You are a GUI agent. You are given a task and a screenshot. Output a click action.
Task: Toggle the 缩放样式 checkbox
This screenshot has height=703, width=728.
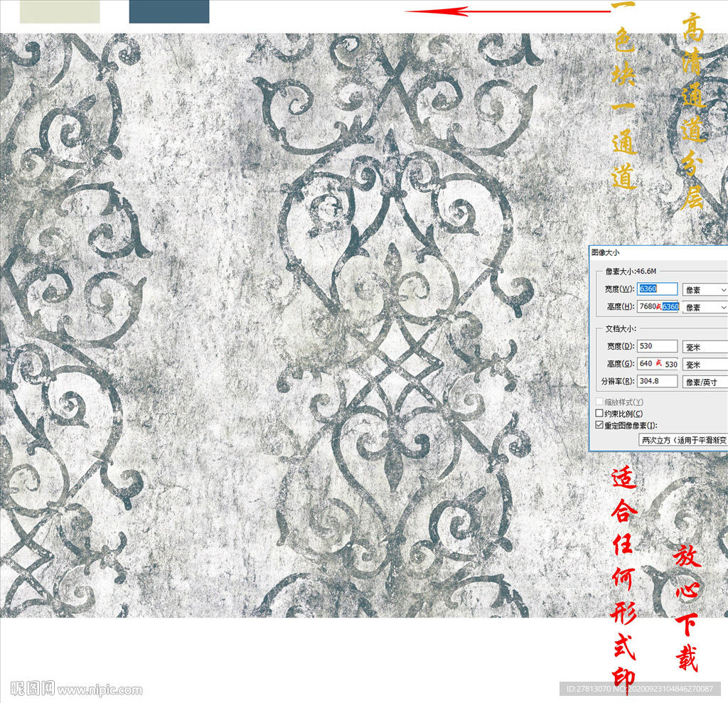click(x=599, y=402)
